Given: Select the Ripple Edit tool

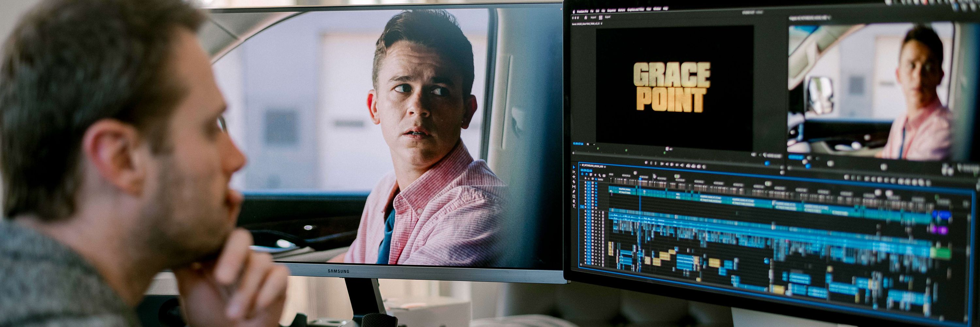Looking at the screenshot, I should [574, 177].
